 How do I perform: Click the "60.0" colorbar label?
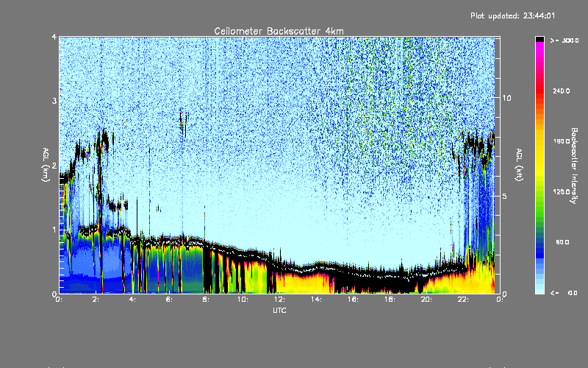pyautogui.click(x=562, y=242)
